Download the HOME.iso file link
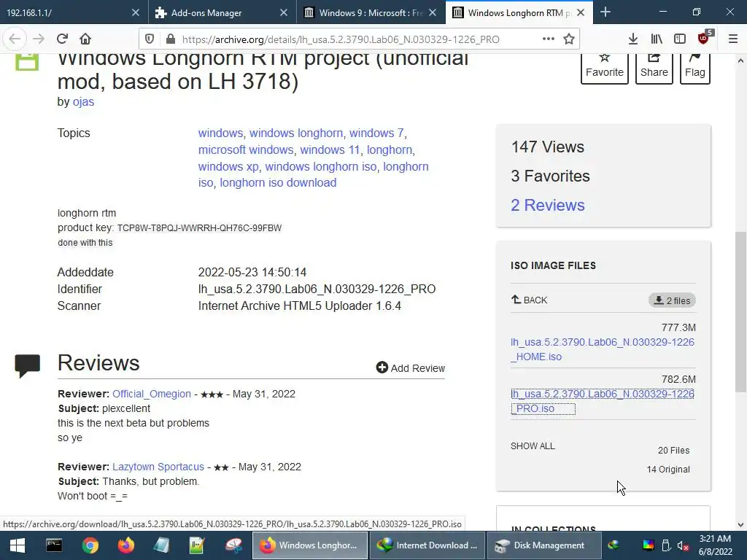747x560 pixels. pos(602,349)
